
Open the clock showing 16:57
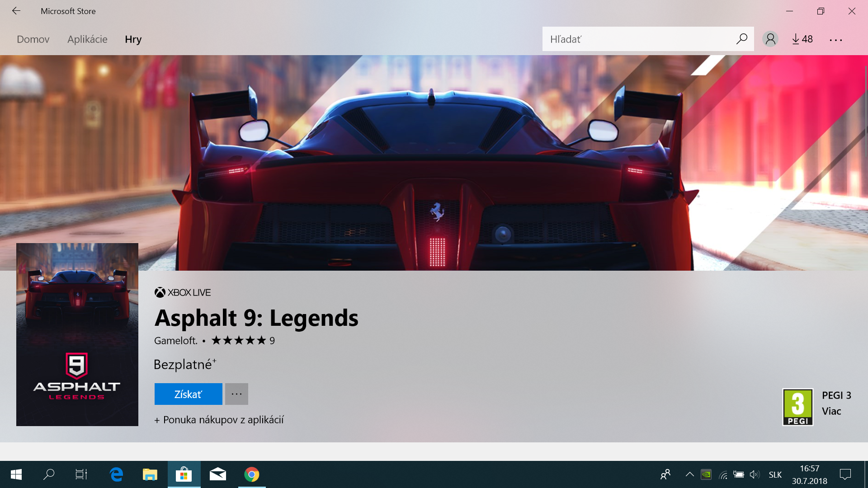pos(810,474)
